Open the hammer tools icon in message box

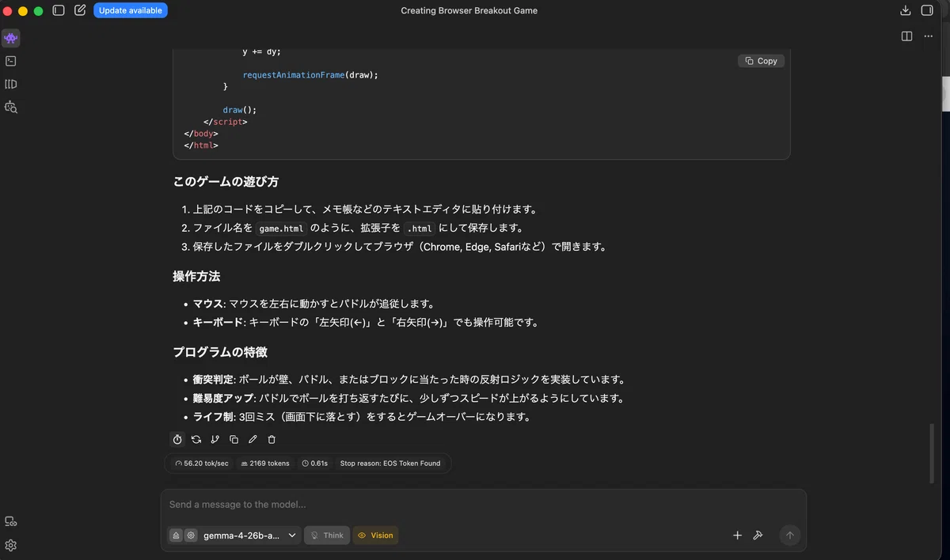tap(758, 535)
